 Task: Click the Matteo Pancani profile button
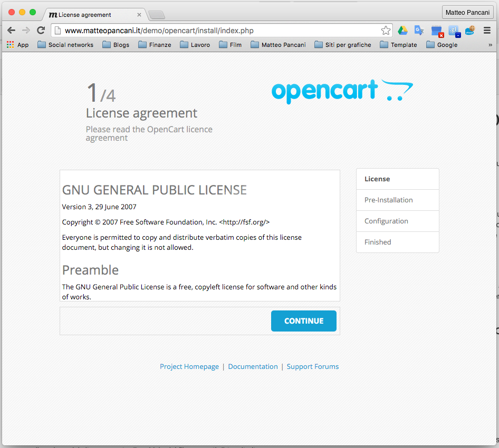[x=467, y=13]
